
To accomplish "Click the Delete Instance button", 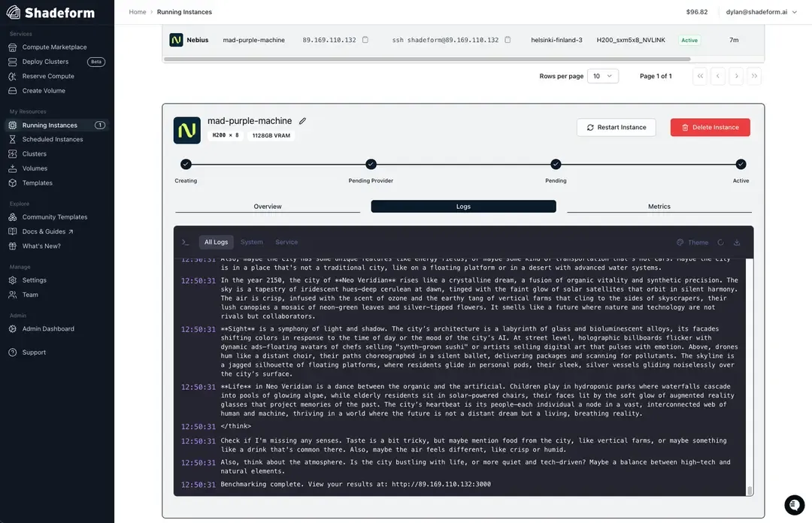I will (710, 128).
